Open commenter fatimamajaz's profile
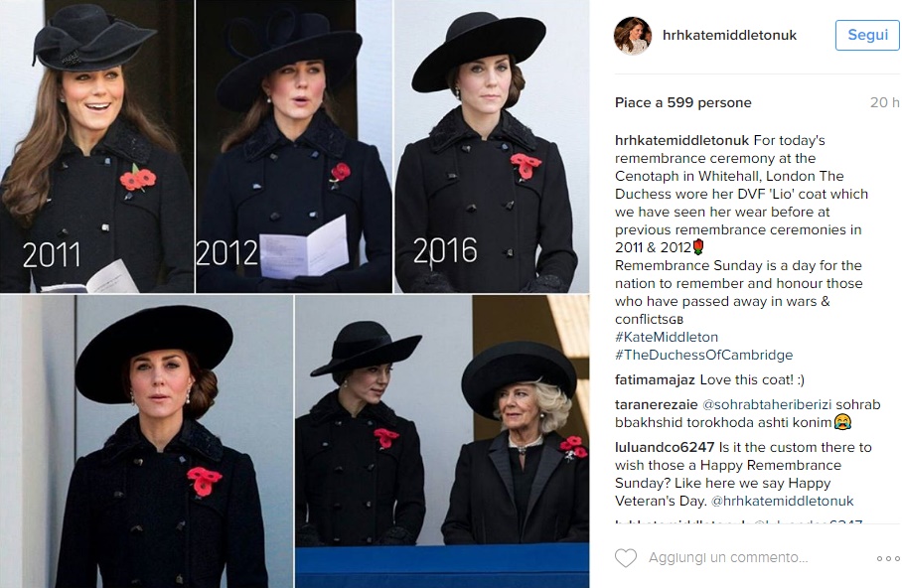This screenshot has height=588, width=902. click(656, 379)
